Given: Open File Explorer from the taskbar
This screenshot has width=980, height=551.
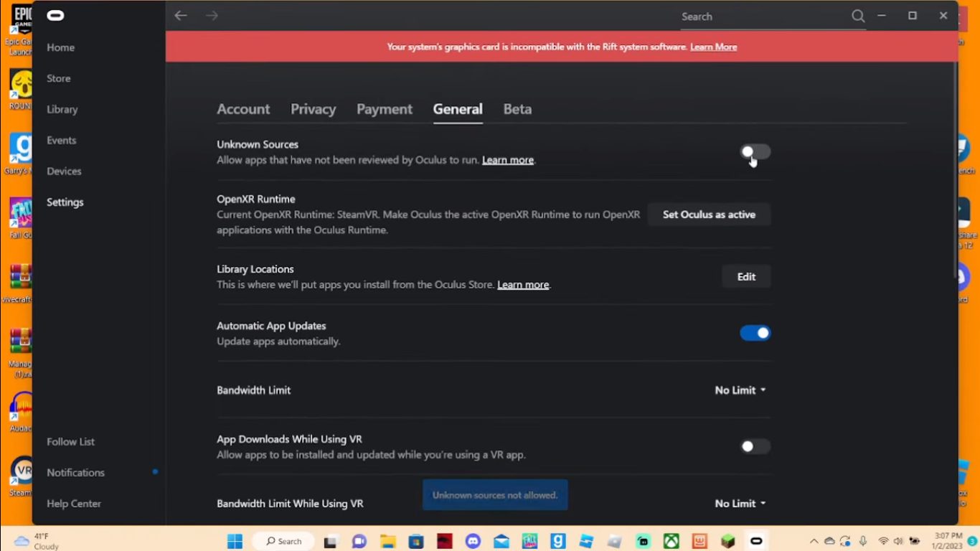Looking at the screenshot, I should point(388,541).
